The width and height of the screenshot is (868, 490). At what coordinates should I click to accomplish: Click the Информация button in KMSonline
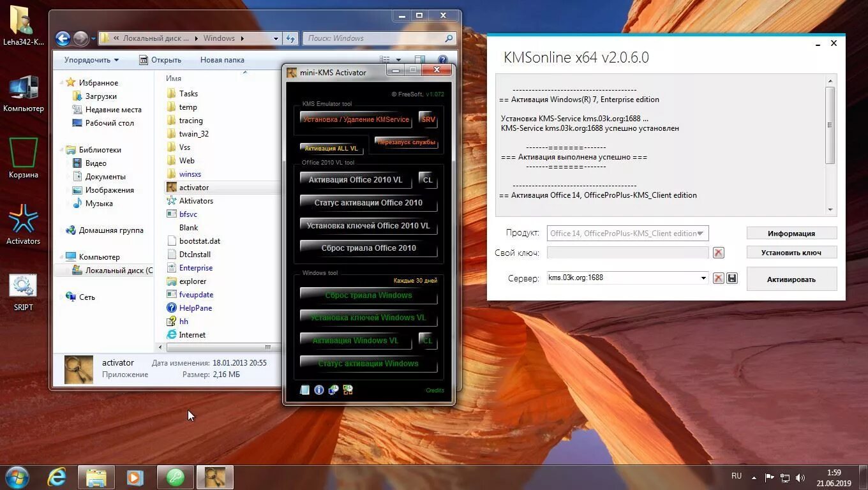(791, 234)
